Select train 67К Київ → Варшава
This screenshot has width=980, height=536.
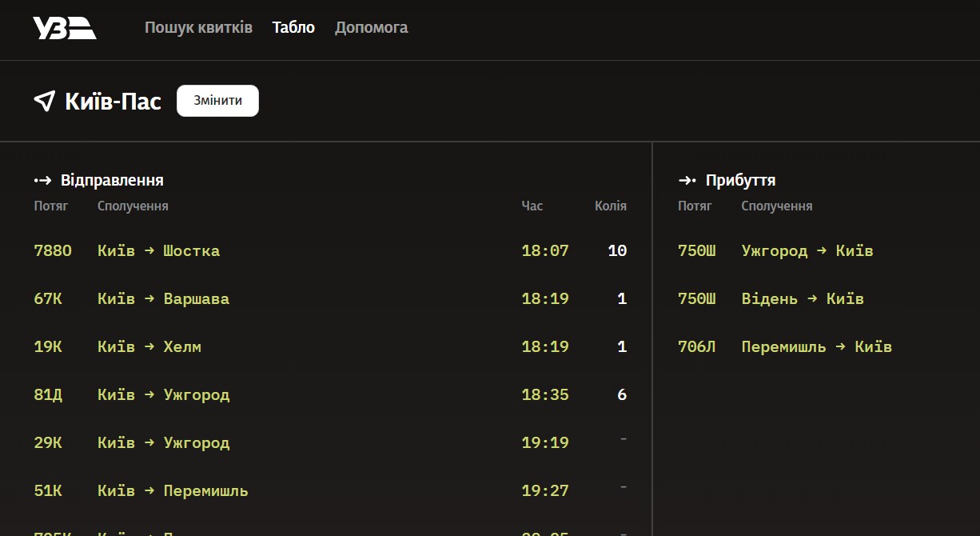(163, 299)
